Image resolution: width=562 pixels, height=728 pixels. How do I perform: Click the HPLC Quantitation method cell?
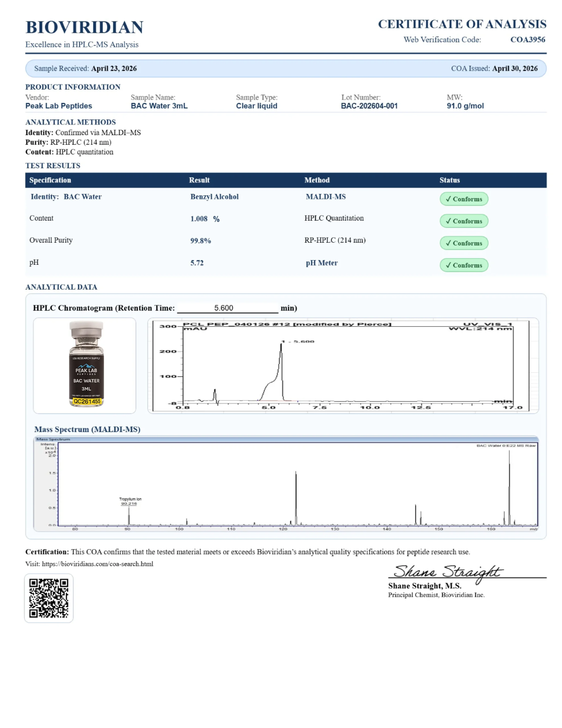334,218
